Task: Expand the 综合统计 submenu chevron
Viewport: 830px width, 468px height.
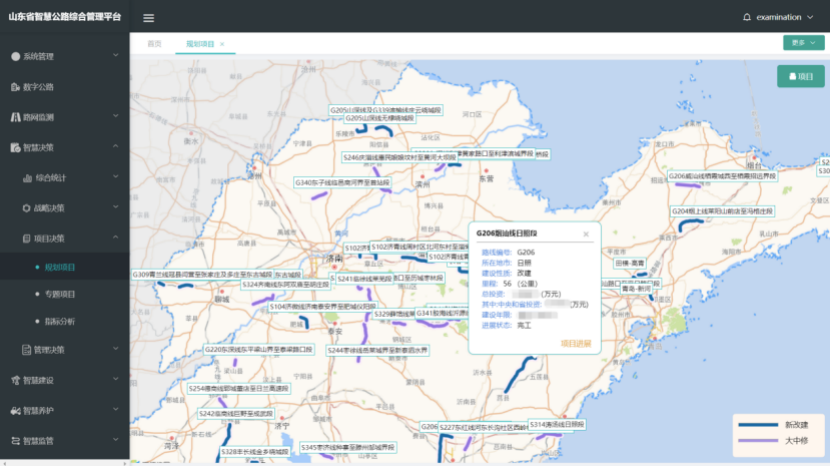Action: pos(115,177)
